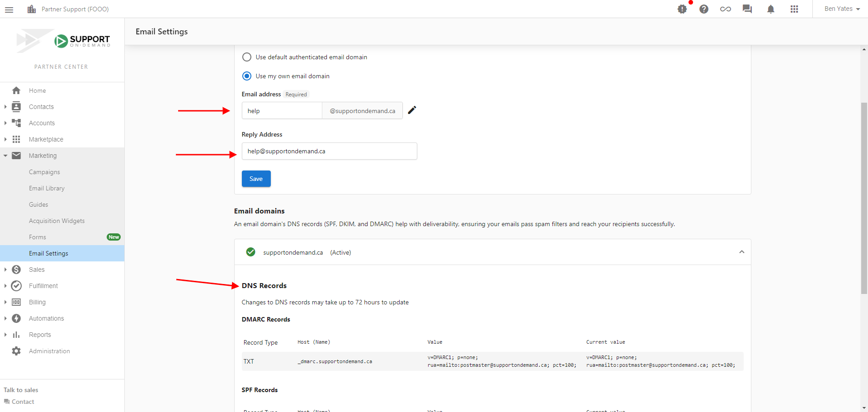Click the email address 'help' input field
Screen dimensions: 868x412
282,111
